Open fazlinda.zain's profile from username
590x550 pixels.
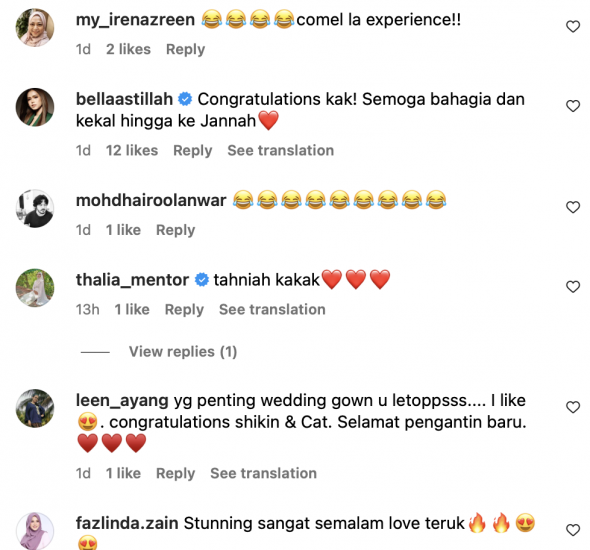pyautogui.click(x=127, y=523)
